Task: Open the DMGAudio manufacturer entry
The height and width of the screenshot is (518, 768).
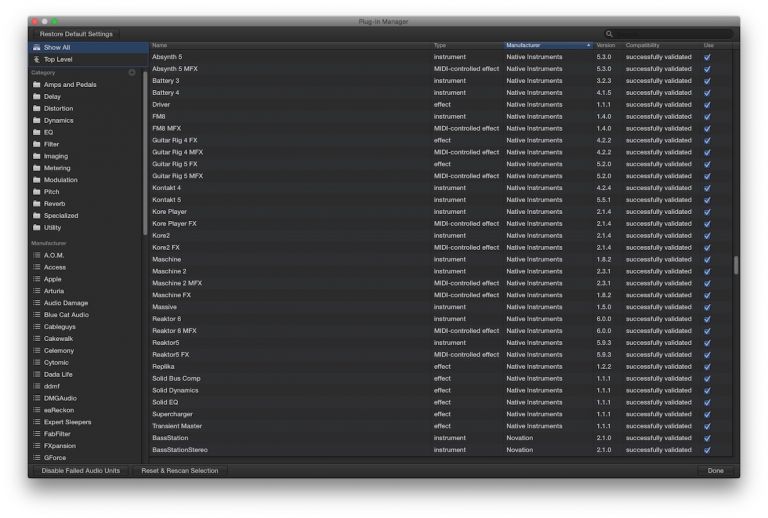Action: [60, 398]
